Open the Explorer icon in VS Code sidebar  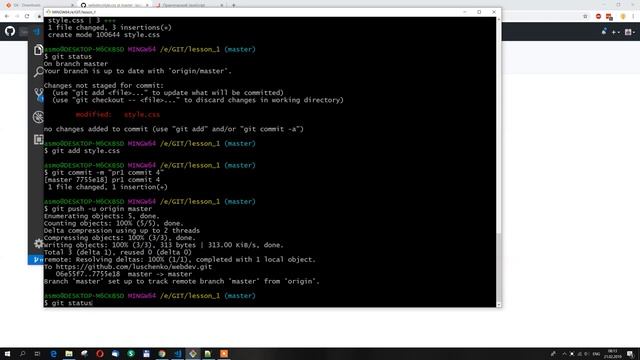[x=38, y=50]
